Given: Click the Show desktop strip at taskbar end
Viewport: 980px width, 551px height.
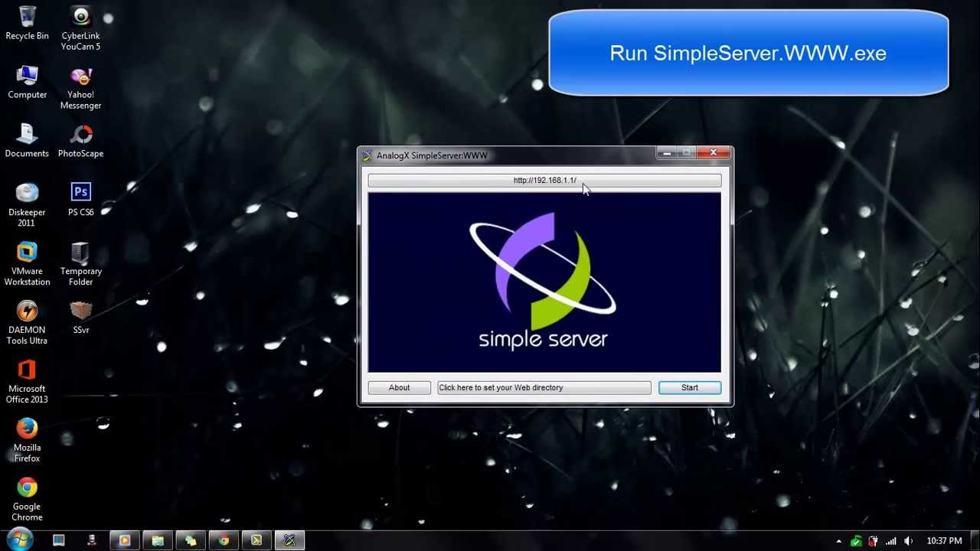Looking at the screenshot, I should coord(974,540).
